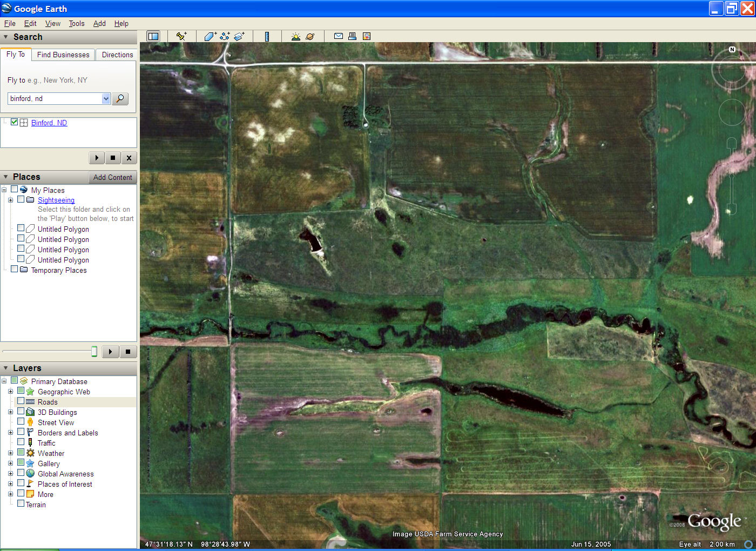Toggle the sidebar visibility toolbar icon
Viewport: 756px width, 551px height.
click(x=153, y=36)
